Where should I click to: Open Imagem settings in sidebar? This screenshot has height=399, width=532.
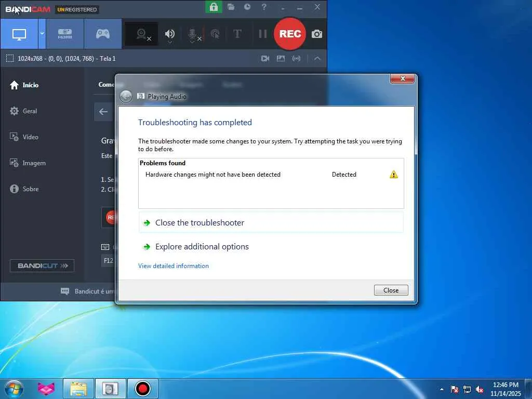click(28, 163)
